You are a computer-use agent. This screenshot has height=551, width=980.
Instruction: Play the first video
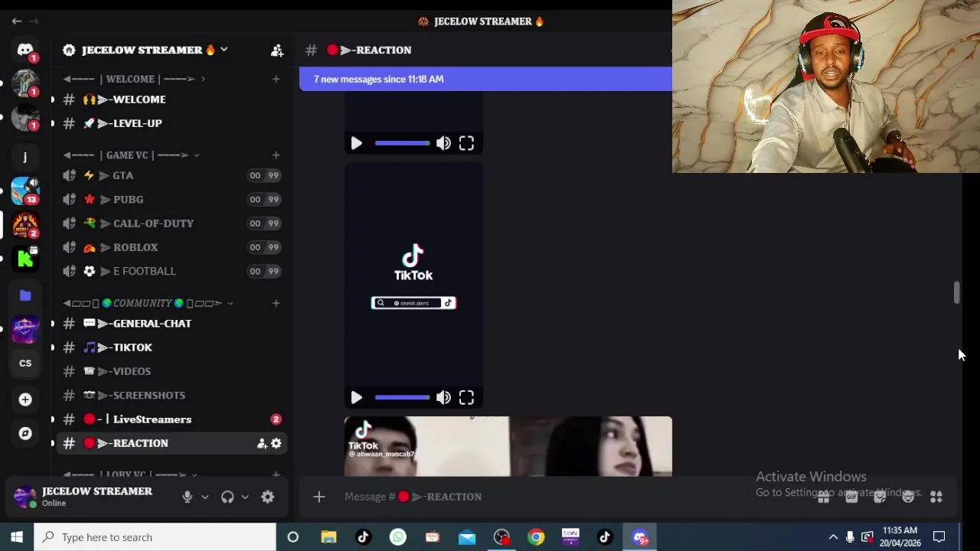pos(356,143)
